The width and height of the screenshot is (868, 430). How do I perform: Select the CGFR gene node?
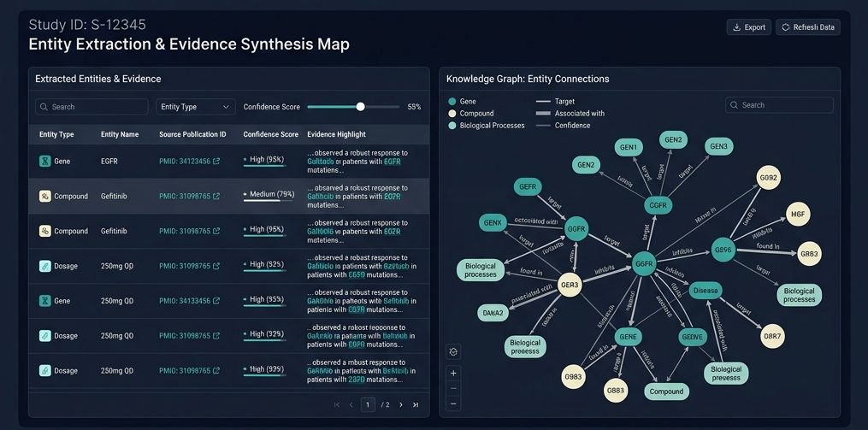[658, 206]
